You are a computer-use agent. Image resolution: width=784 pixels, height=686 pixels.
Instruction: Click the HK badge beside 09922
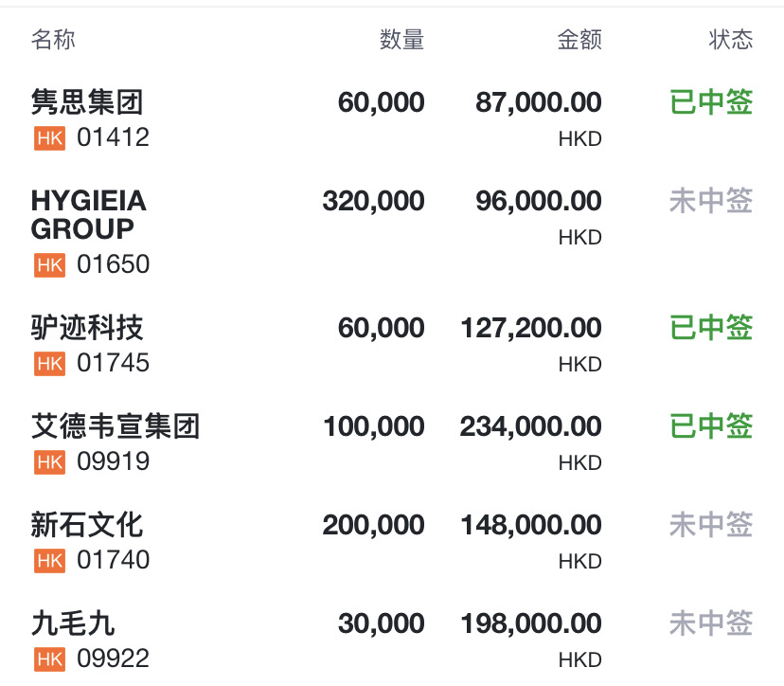(x=49, y=659)
